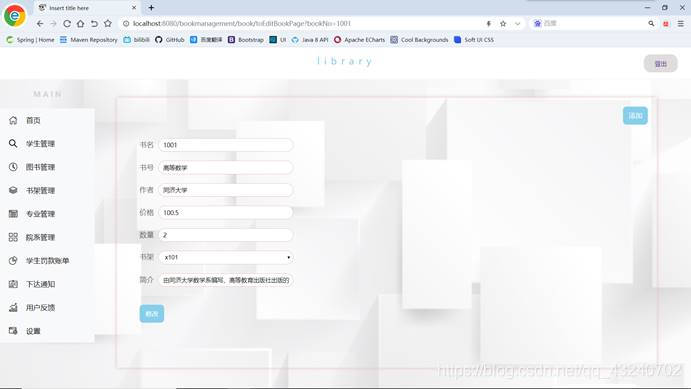Close the 'Insert title here' tab
691x389 pixels.
click(134, 7)
